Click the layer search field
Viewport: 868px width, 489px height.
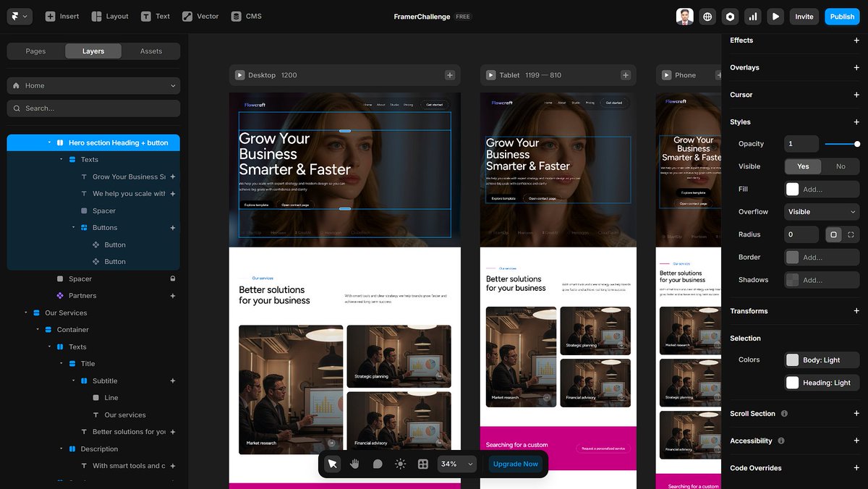pyautogui.click(x=93, y=107)
